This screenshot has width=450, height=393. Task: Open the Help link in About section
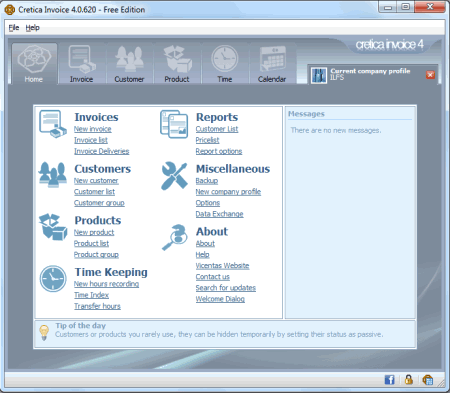(202, 255)
